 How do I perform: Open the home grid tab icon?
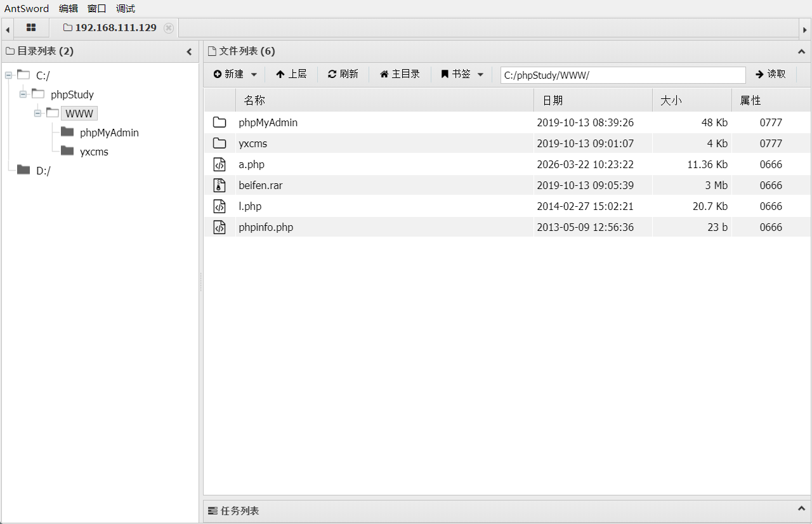[x=31, y=28]
